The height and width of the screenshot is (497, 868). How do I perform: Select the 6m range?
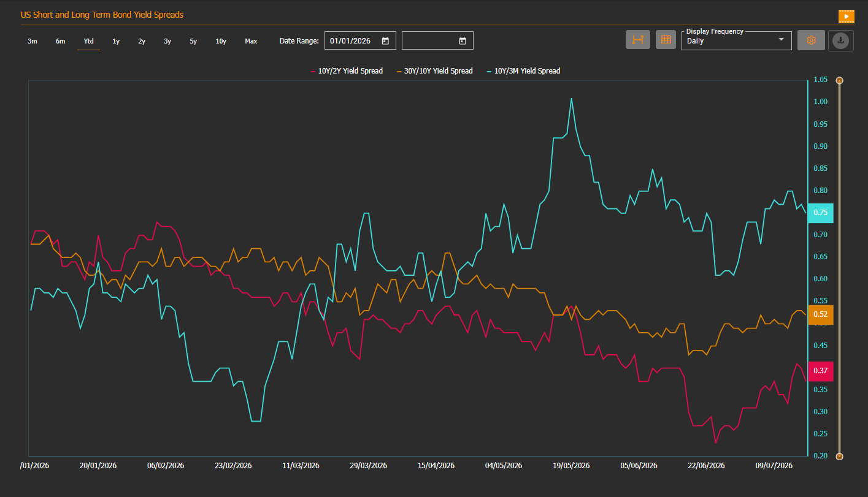[x=60, y=41]
